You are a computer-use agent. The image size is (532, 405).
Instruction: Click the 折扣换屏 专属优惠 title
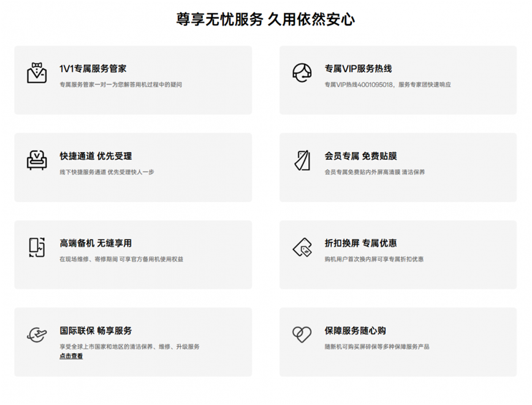click(x=360, y=243)
